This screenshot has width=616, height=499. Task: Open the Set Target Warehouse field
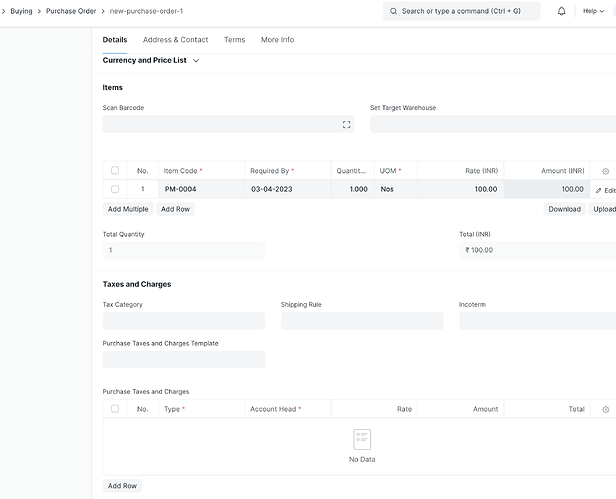coord(493,124)
